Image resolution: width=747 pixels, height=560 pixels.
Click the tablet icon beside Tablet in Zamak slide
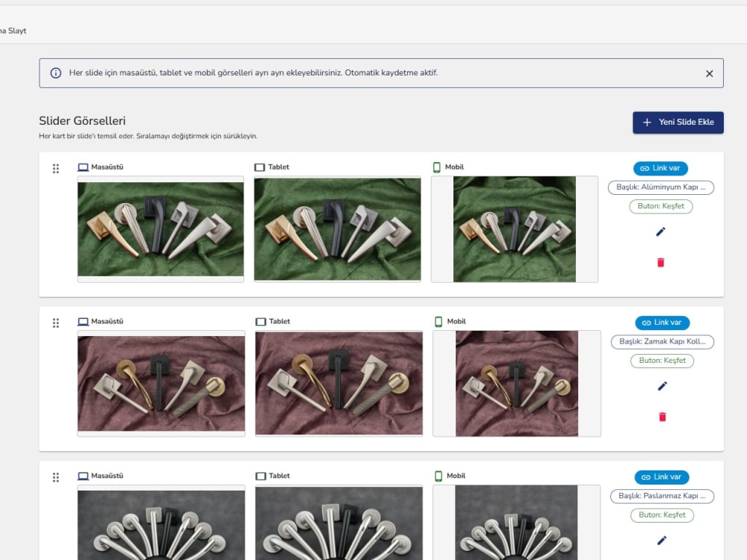(261, 321)
